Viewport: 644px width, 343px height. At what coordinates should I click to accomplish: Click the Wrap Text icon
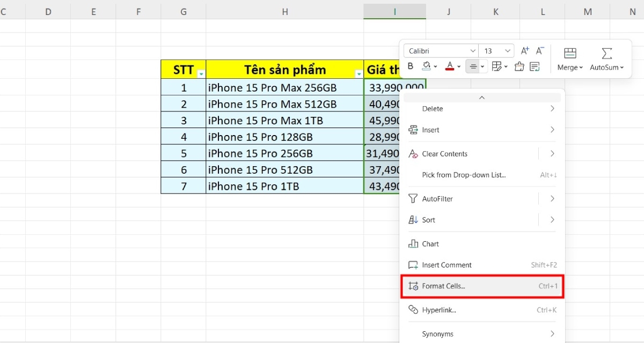click(x=535, y=66)
